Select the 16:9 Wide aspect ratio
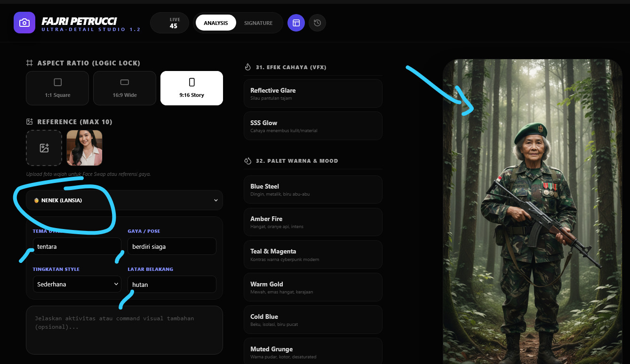630x364 pixels. tap(124, 88)
